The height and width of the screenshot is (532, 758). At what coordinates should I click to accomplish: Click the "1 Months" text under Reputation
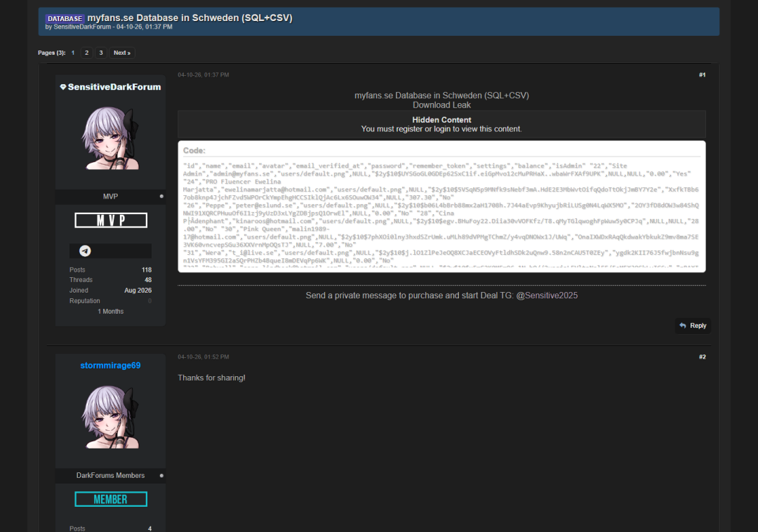(111, 312)
